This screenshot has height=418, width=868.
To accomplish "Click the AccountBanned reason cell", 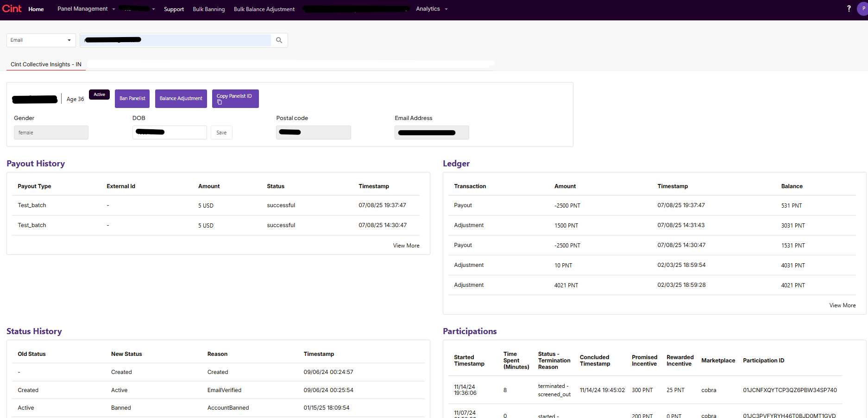I will pos(228,408).
